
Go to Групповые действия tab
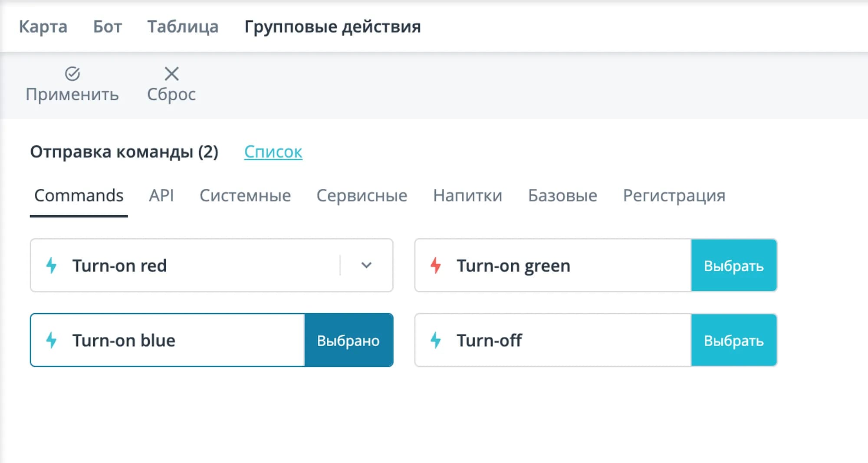click(x=332, y=27)
